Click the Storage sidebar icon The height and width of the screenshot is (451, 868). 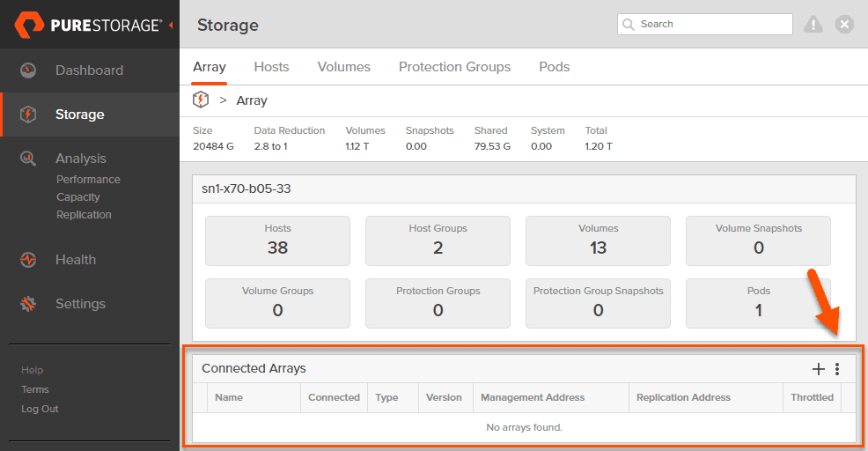click(x=28, y=115)
